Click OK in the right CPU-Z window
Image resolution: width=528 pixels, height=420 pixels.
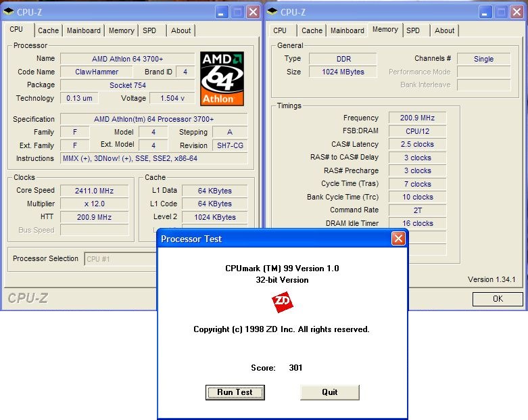pos(498,299)
